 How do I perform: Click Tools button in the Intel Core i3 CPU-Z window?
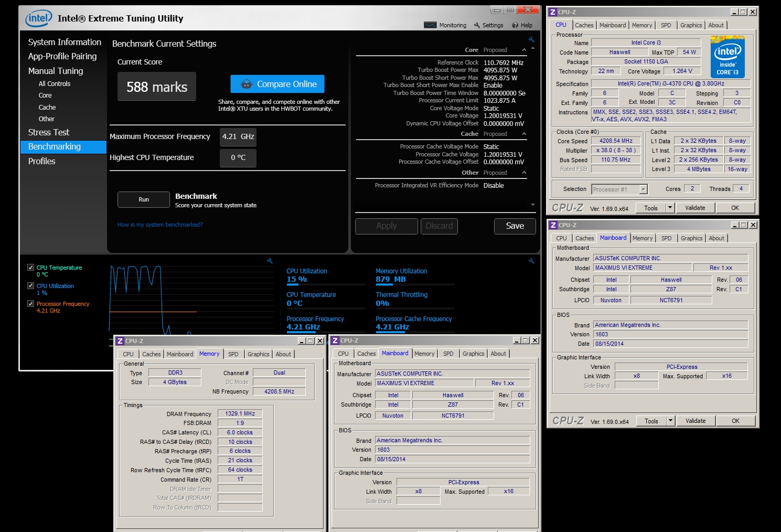(651, 208)
